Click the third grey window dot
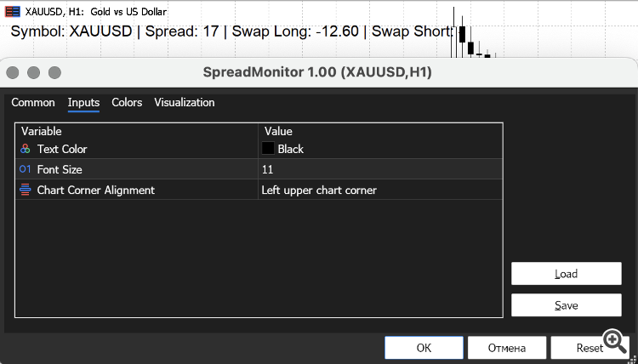 (54, 73)
